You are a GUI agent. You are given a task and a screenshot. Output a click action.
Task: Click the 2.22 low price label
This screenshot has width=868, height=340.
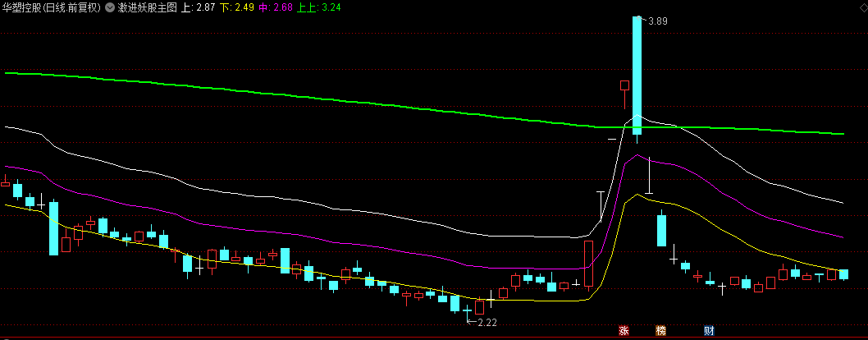(487, 323)
